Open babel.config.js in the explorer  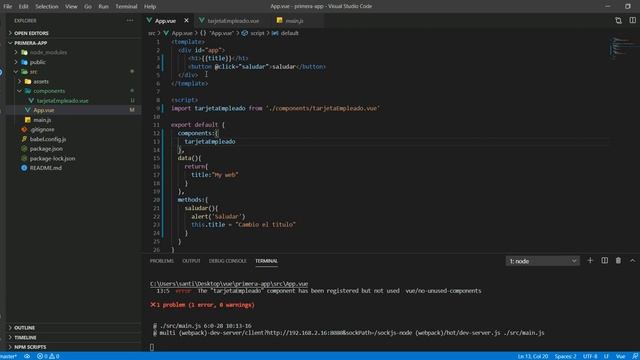pos(48,139)
